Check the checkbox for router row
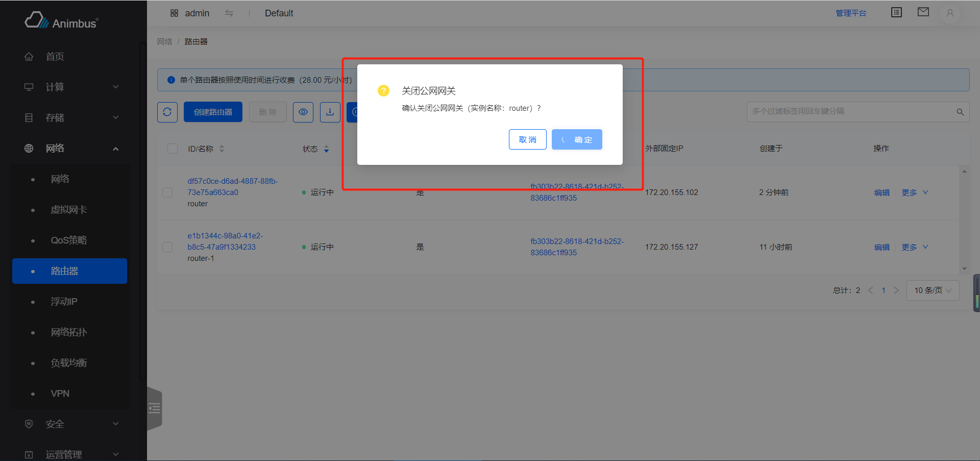 click(167, 192)
